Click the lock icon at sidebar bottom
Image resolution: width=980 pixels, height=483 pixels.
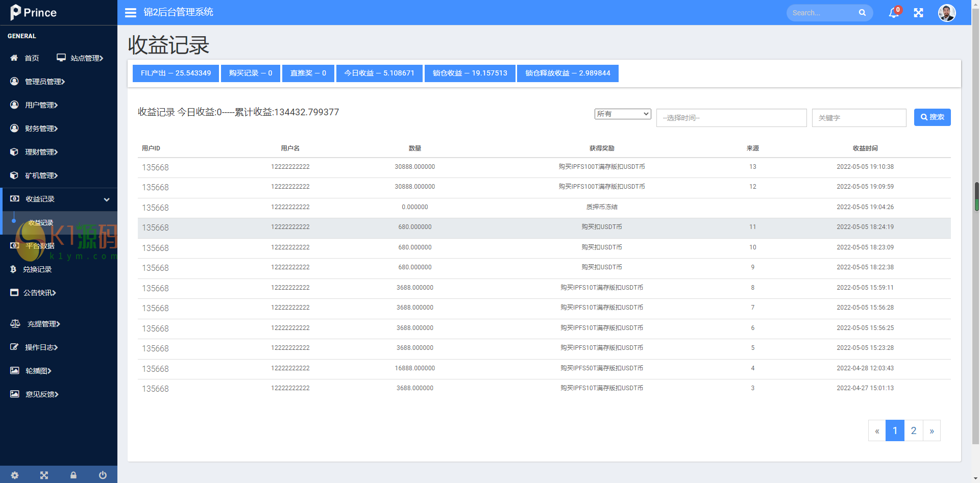pyautogui.click(x=73, y=475)
